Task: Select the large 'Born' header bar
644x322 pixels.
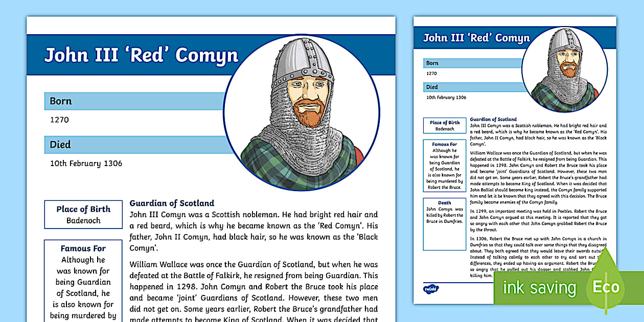Action: pos(134,101)
